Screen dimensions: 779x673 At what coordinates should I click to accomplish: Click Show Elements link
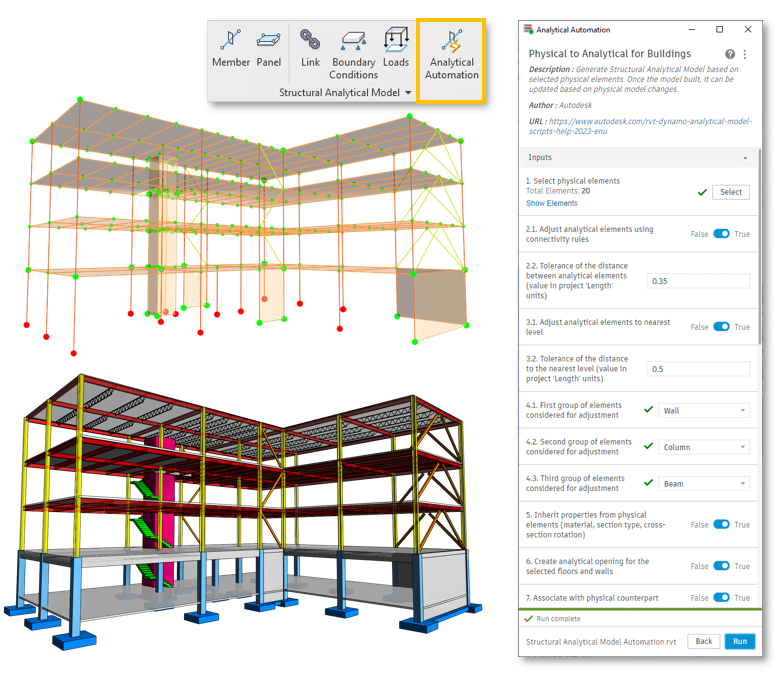551,203
